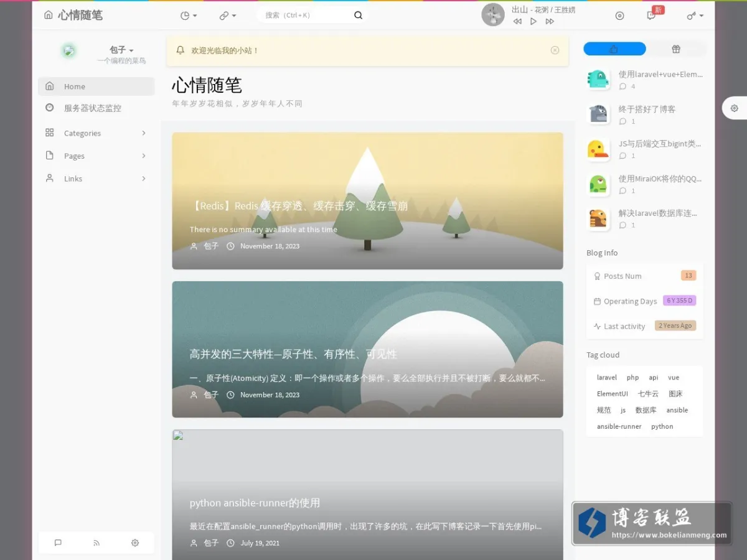Click the Last activity 2 Years Ago badge
The image size is (747, 560).
tap(675, 325)
